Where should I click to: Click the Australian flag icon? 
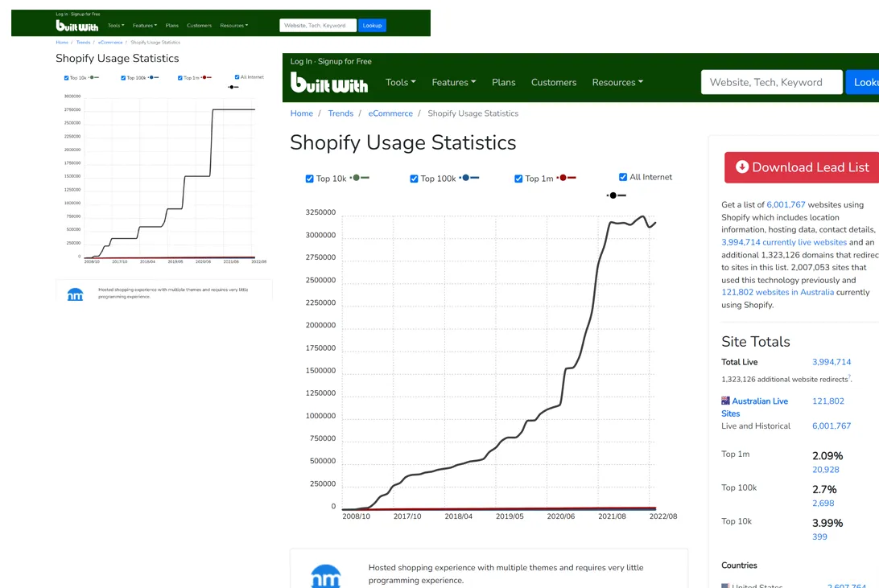[725, 401]
